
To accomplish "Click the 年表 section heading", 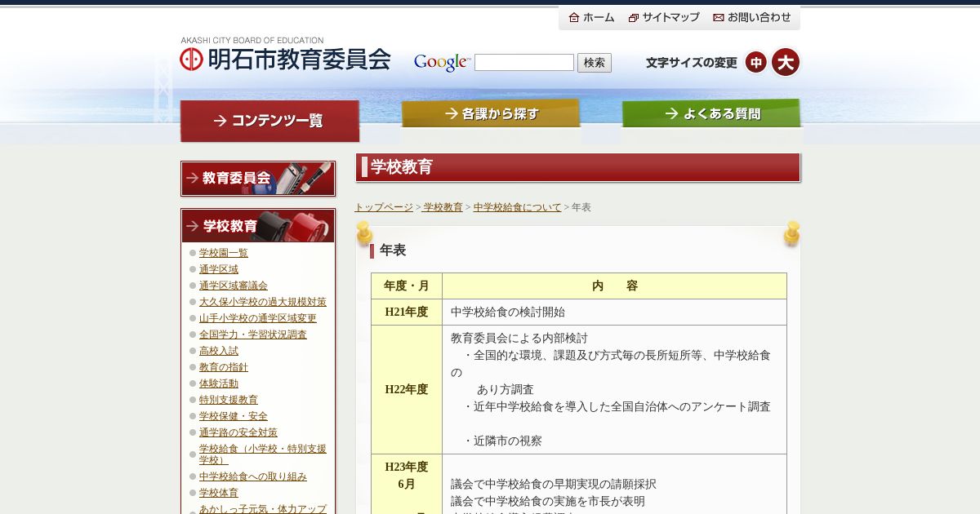I will 393,250.
